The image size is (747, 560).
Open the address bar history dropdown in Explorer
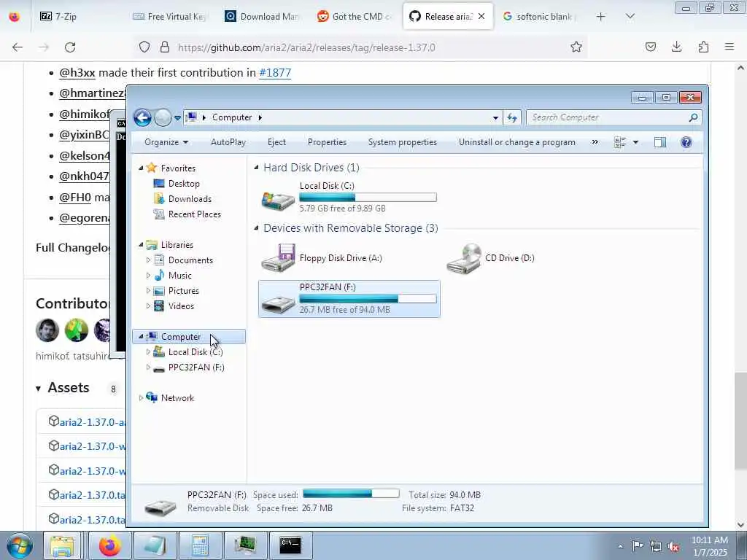pos(495,117)
